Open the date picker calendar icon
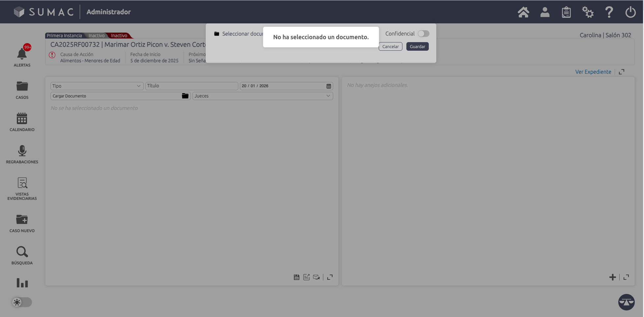 point(329,86)
